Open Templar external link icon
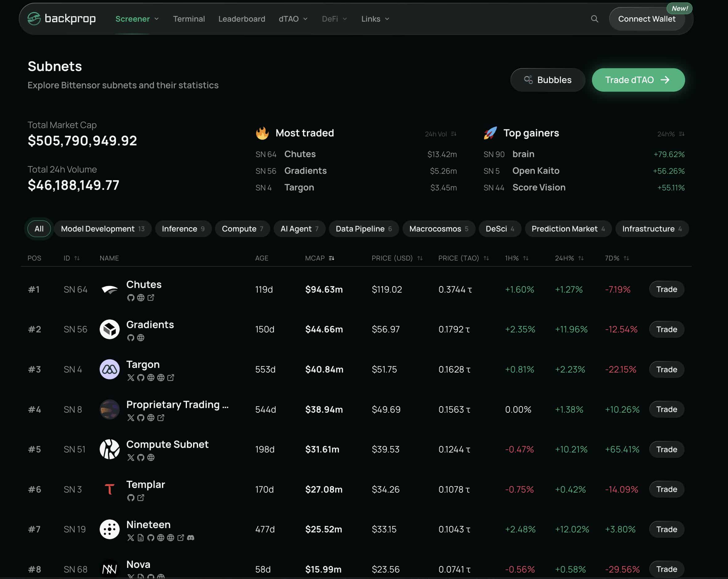Viewport: 728px width, 579px height. pyautogui.click(x=141, y=498)
